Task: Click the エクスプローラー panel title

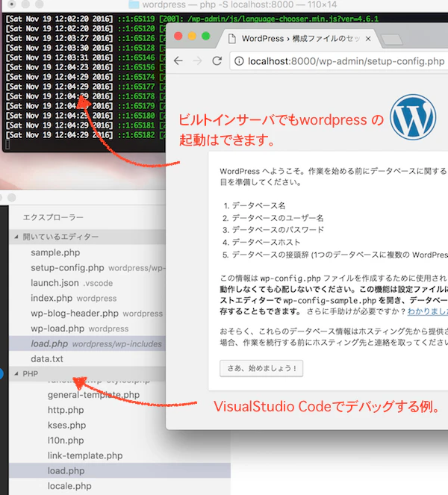Action: [53, 217]
